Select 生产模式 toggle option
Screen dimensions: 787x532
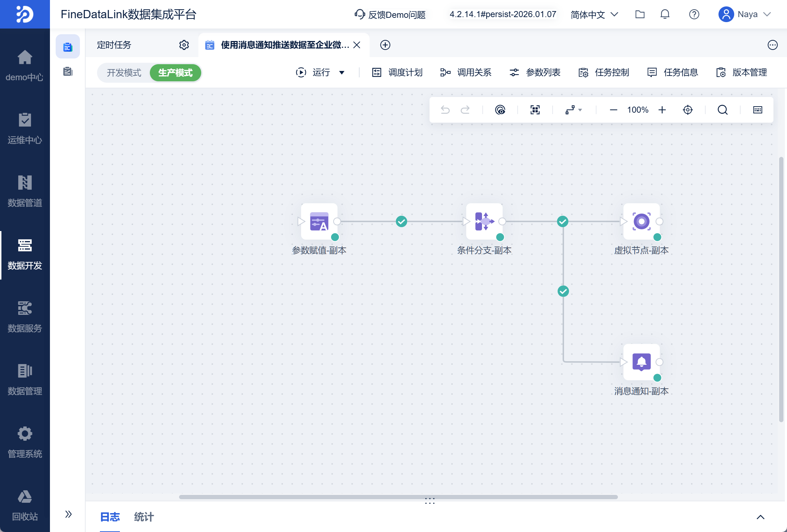coord(175,73)
